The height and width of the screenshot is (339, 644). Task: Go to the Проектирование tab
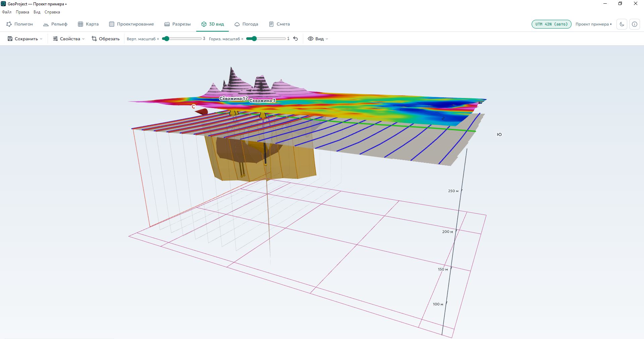tap(131, 24)
